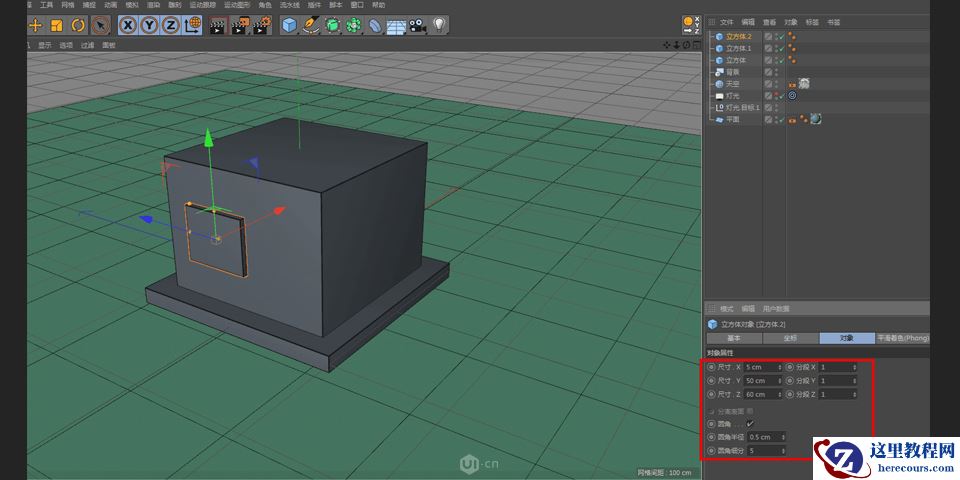Click the blue deformer capsule icon
This screenshot has height=480, width=960.
375,25
